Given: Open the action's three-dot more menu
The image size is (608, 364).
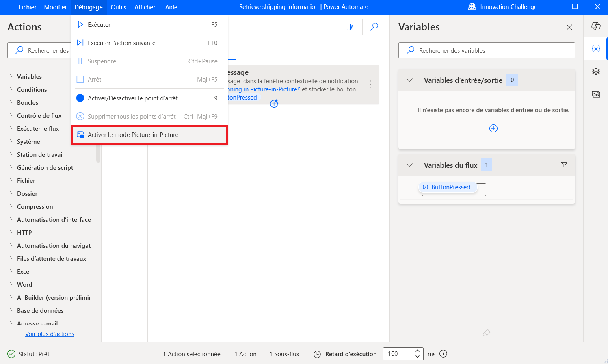Looking at the screenshot, I should (370, 84).
